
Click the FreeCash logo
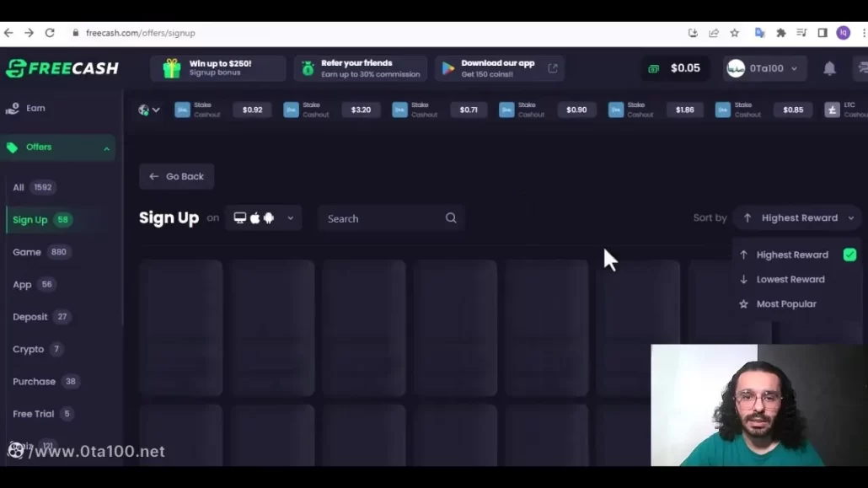[x=62, y=68]
